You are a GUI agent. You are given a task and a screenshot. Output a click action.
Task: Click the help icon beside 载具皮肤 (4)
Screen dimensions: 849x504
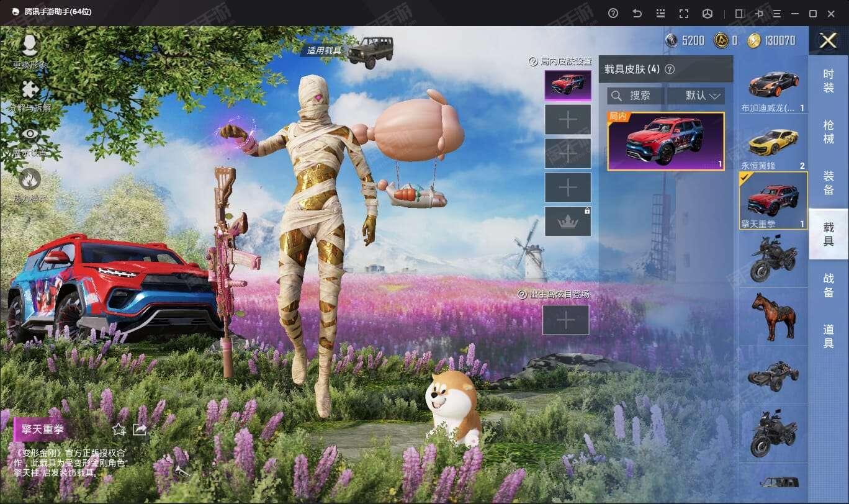click(x=669, y=70)
